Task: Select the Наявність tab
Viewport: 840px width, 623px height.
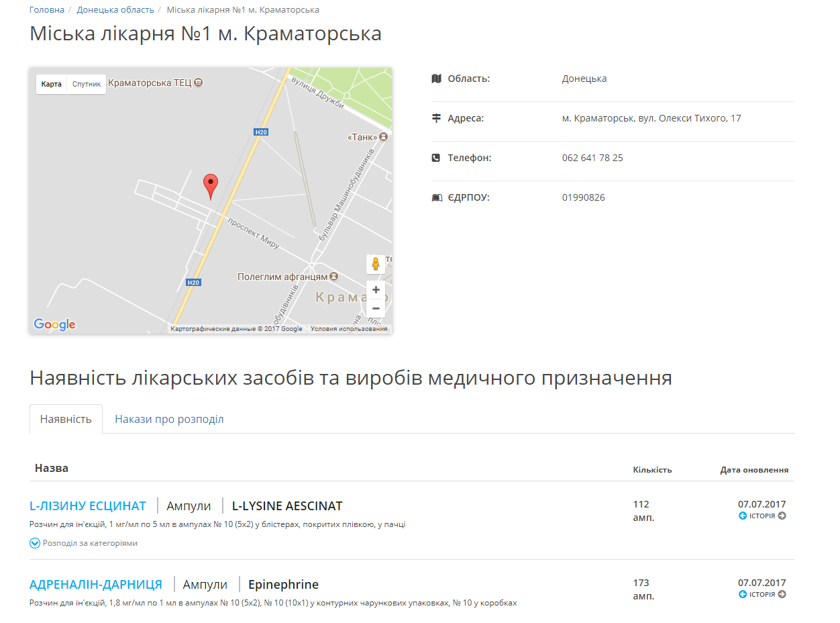Action: tap(66, 419)
